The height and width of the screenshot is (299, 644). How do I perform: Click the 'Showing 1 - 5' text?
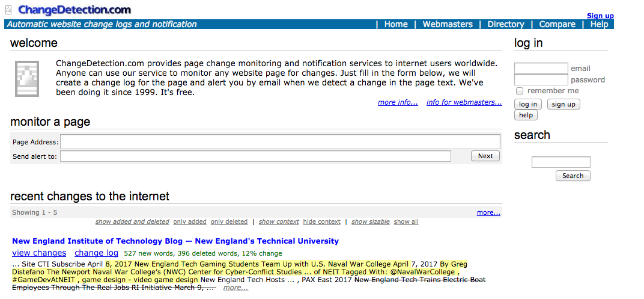click(x=34, y=212)
